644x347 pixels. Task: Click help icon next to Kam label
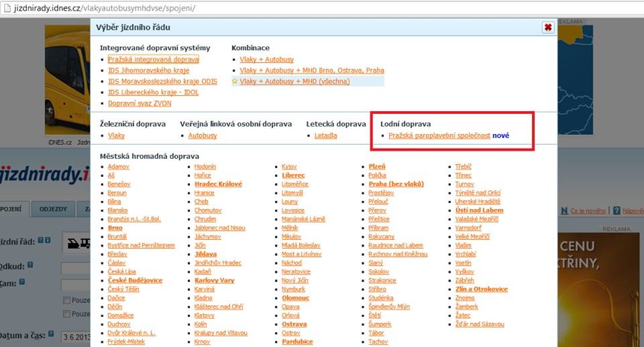(22, 282)
